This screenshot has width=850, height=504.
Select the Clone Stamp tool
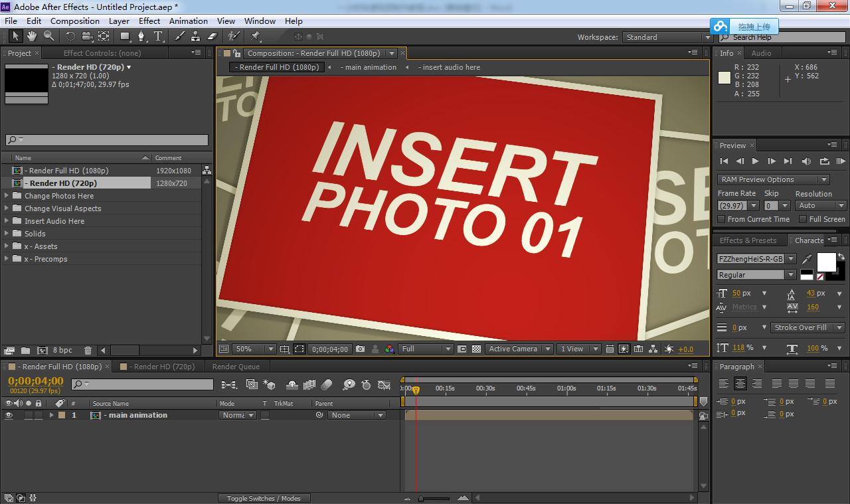[196, 37]
